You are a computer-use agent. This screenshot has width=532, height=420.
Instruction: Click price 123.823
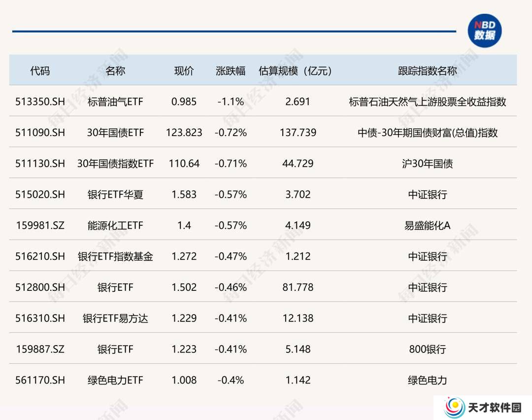184,133
